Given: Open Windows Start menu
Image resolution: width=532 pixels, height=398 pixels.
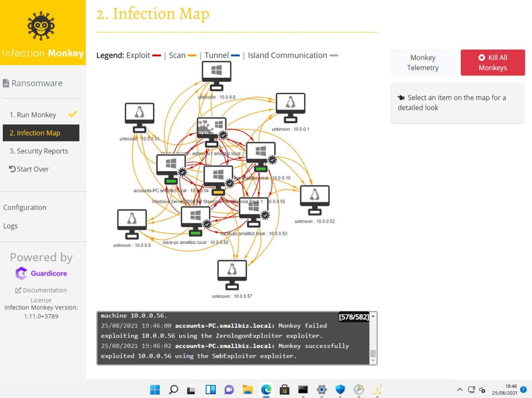Looking at the screenshot, I should click(x=155, y=390).
